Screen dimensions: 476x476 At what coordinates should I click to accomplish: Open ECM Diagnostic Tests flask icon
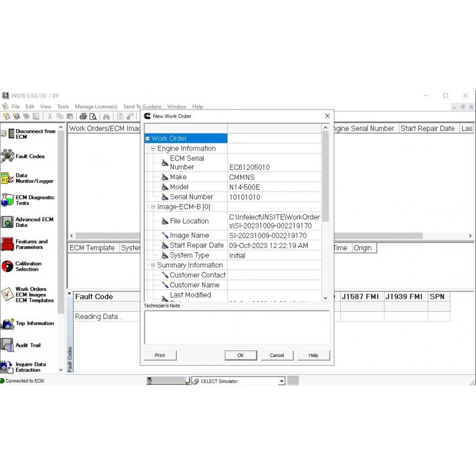point(7,200)
